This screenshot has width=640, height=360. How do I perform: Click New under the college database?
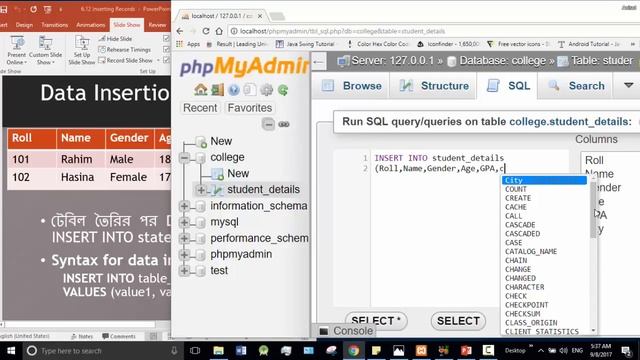point(238,173)
